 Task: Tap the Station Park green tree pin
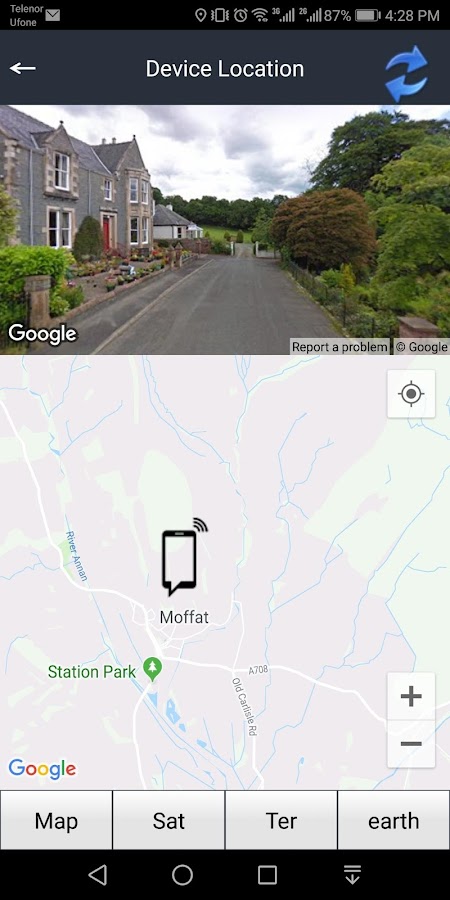tap(153, 670)
